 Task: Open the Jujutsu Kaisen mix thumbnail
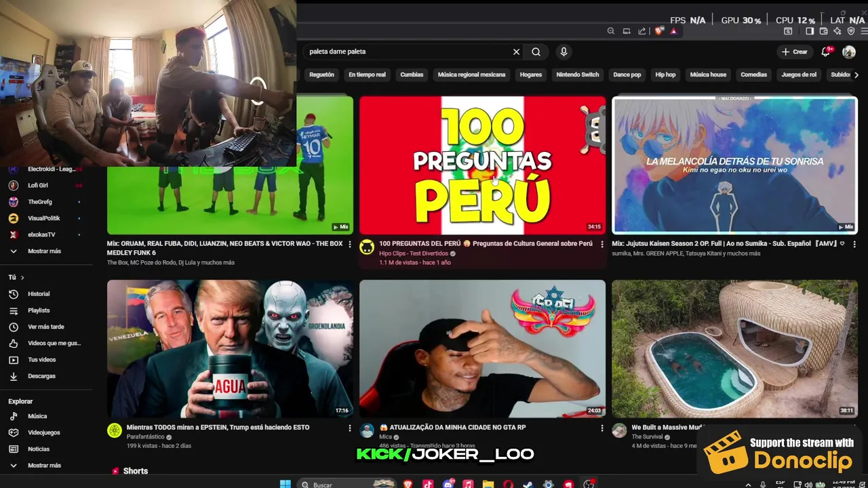point(735,165)
